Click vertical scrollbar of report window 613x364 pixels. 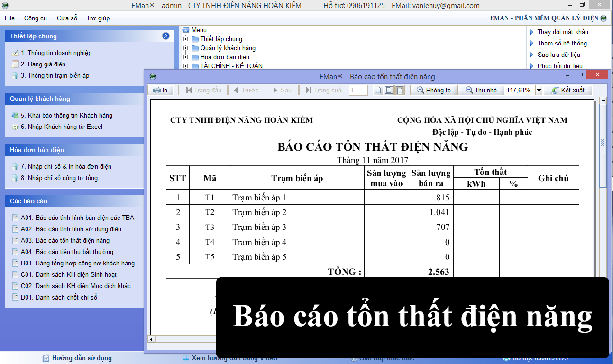(603, 146)
